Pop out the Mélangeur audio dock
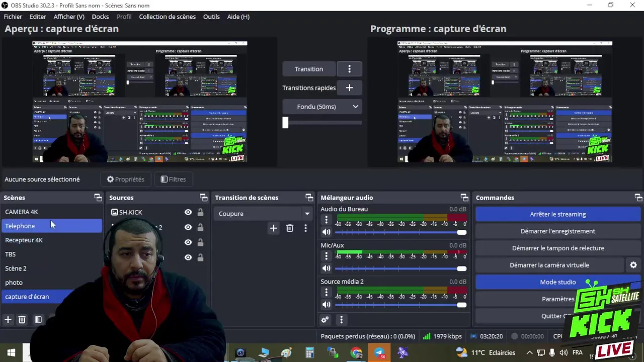The height and width of the screenshot is (362, 644). (x=464, y=198)
